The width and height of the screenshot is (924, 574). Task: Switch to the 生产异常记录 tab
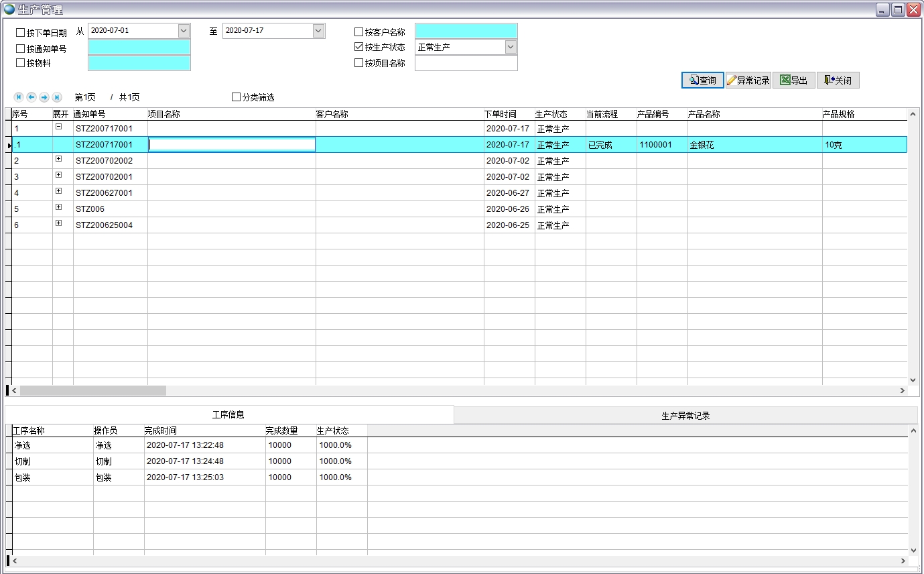click(685, 416)
